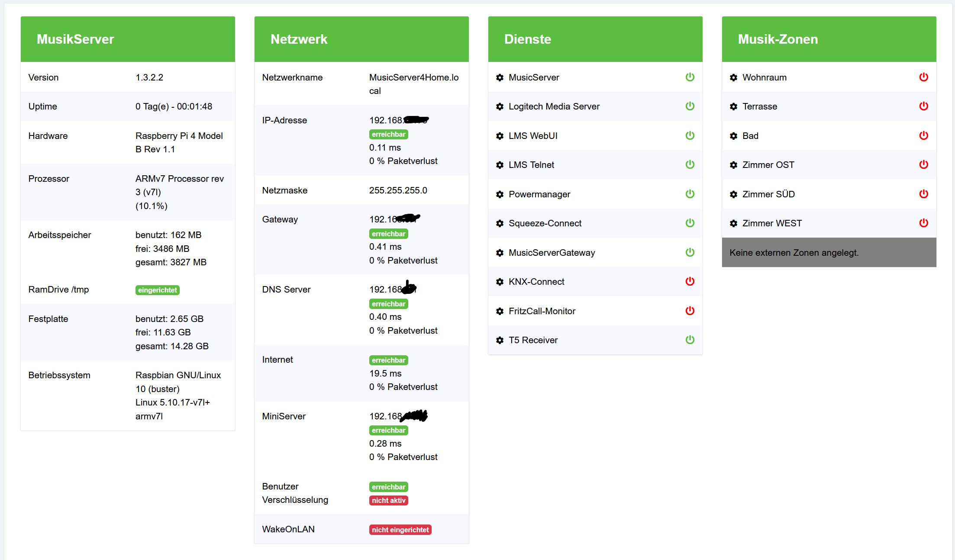Open Terrasse zone gear settings
This screenshot has height=560, width=955.
733,106
